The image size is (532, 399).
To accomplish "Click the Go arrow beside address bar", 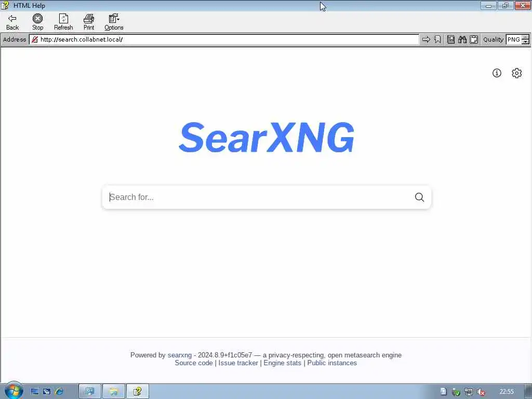I will [x=426, y=39].
